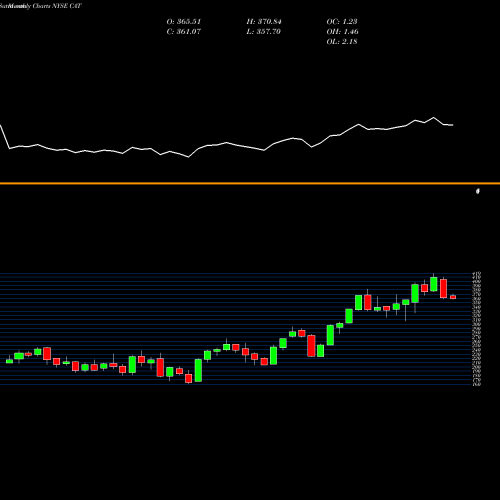Select the high price value H: 370.84
The height and width of the screenshot is (500, 500).
264,22
